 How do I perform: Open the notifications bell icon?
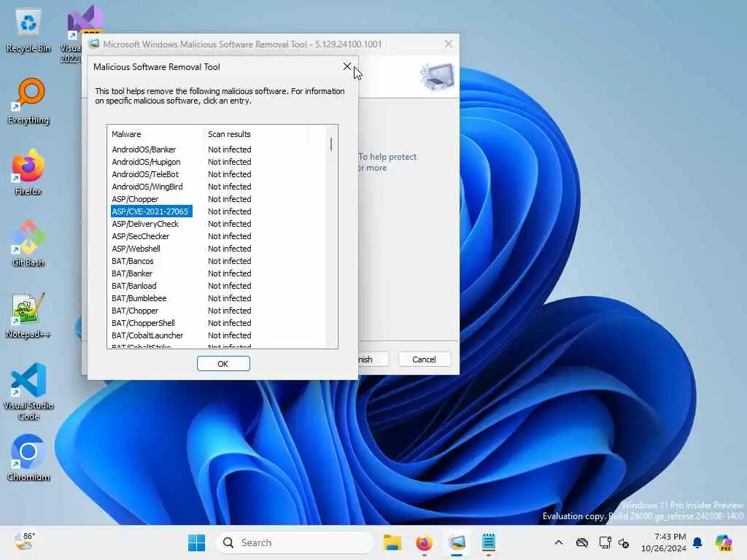click(697, 542)
